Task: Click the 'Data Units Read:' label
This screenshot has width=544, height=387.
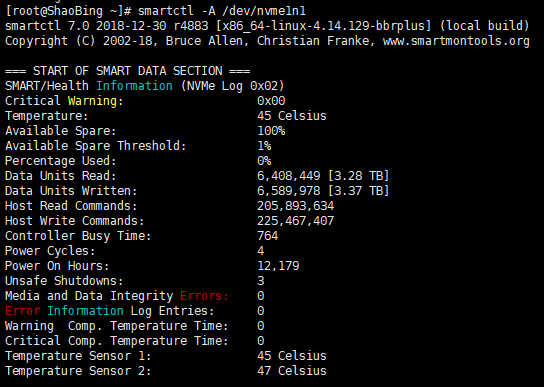Action: tap(60, 176)
